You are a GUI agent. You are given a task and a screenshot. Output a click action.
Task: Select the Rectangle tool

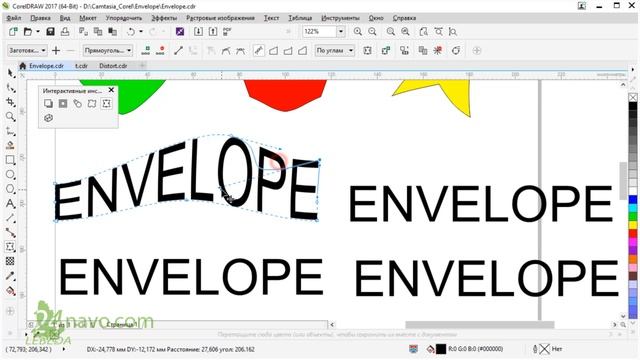10,160
